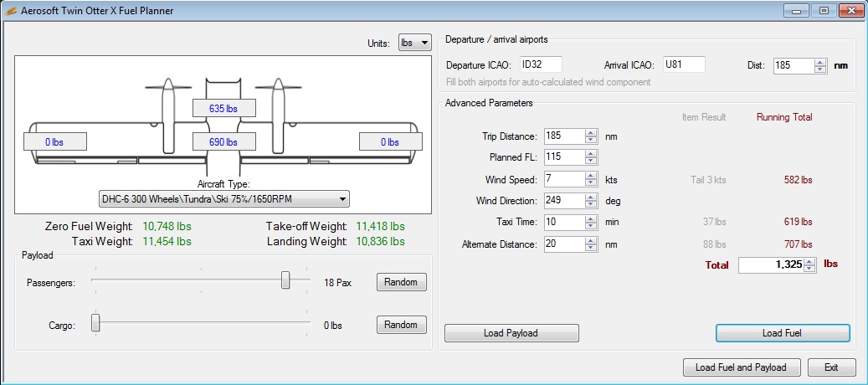Screen dimensions: 868x385
Task: Click the Cargo slider handle
Action: pyautogui.click(x=95, y=322)
